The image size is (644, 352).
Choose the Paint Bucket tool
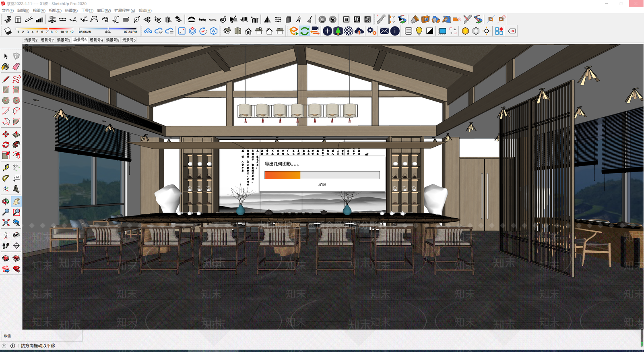pyautogui.click(x=6, y=66)
